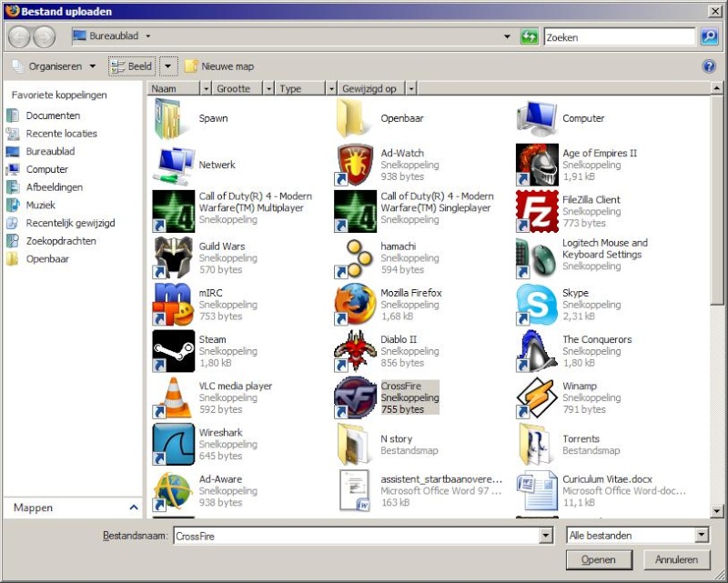Image resolution: width=728 pixels, height=583 pixels.
Task: Click the blue help question mark icon
Action: 709,66
